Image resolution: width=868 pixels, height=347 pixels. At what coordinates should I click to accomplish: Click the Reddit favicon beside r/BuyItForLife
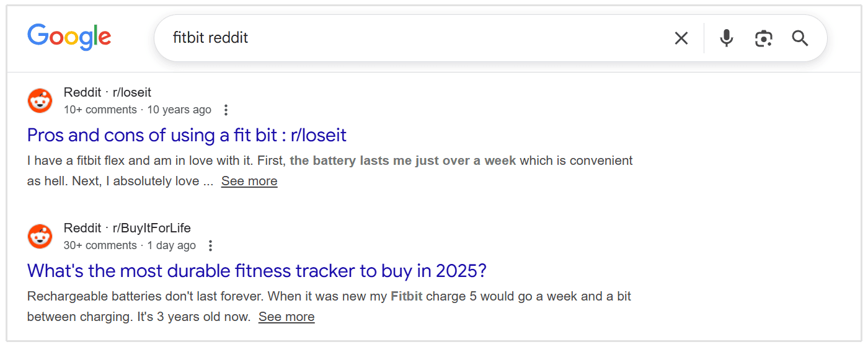point(40,237)
